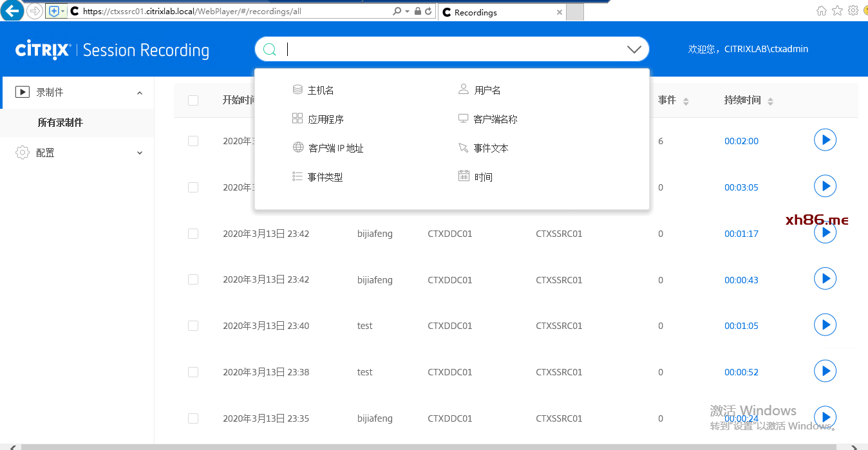The height and width of the screenshot is (450, 868).
Task: Collapse the search filter dropdown chevron
Action: pyautogui.click(x=634, y=50)
